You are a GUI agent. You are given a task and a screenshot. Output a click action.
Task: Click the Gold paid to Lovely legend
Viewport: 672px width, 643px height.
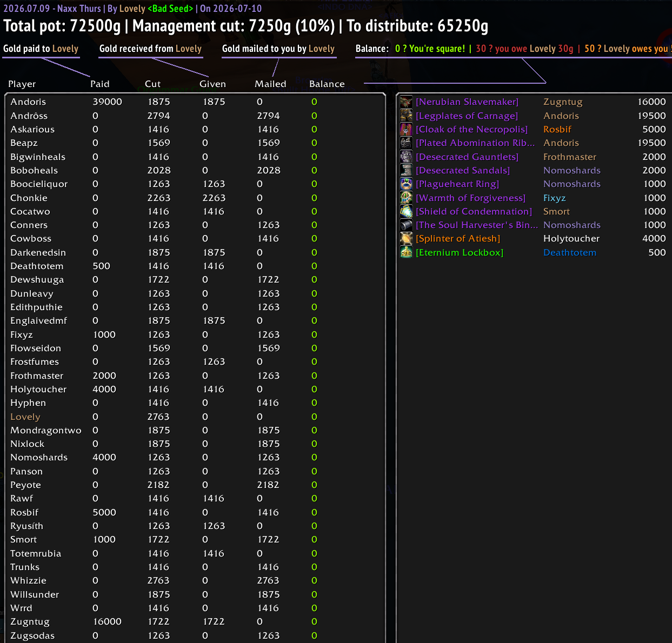click(41, 49)
